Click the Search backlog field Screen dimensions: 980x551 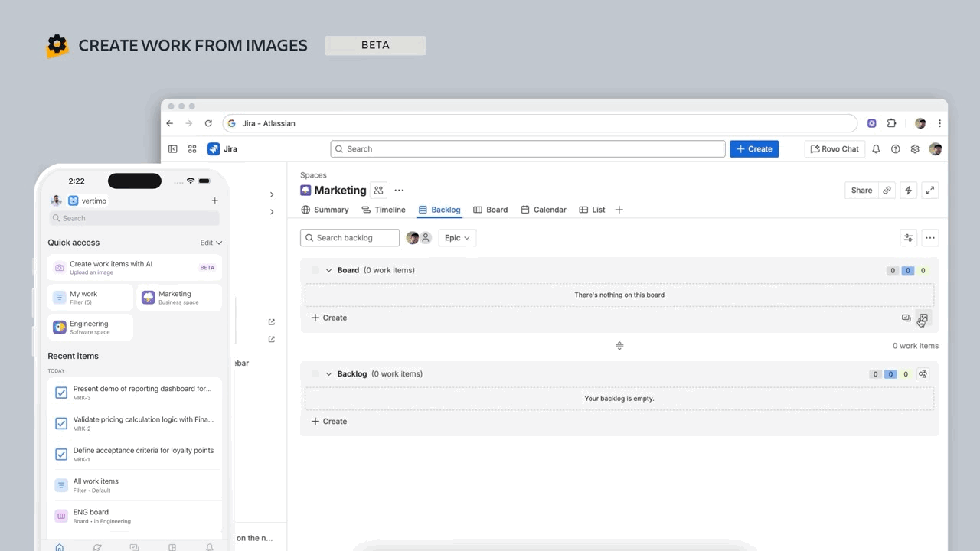coord(350,238)
